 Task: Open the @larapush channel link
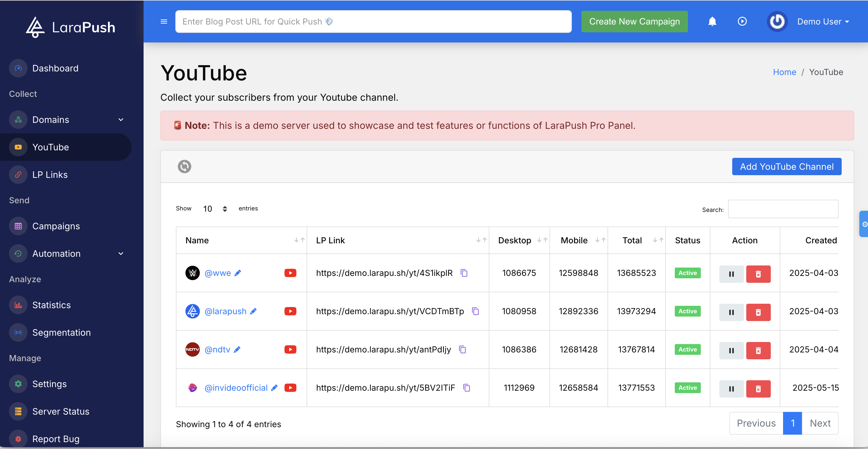coord(226,311)
